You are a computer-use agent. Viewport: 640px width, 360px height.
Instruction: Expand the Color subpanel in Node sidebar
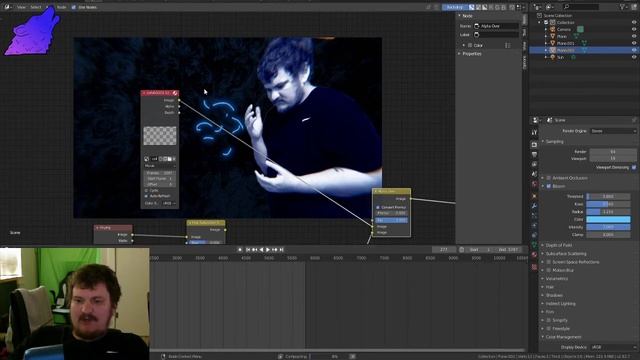click(x=464, y=45)
